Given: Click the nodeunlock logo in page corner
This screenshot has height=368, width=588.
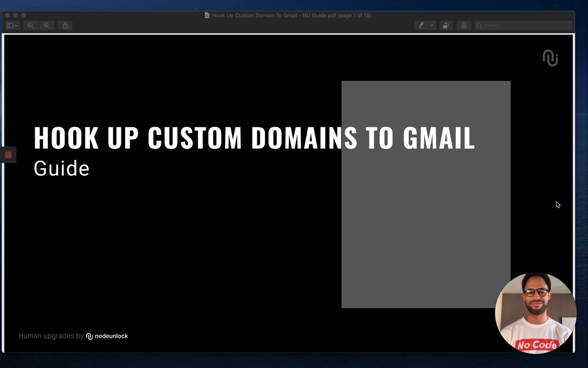Looking at the screenshot, I should [550, 58].
